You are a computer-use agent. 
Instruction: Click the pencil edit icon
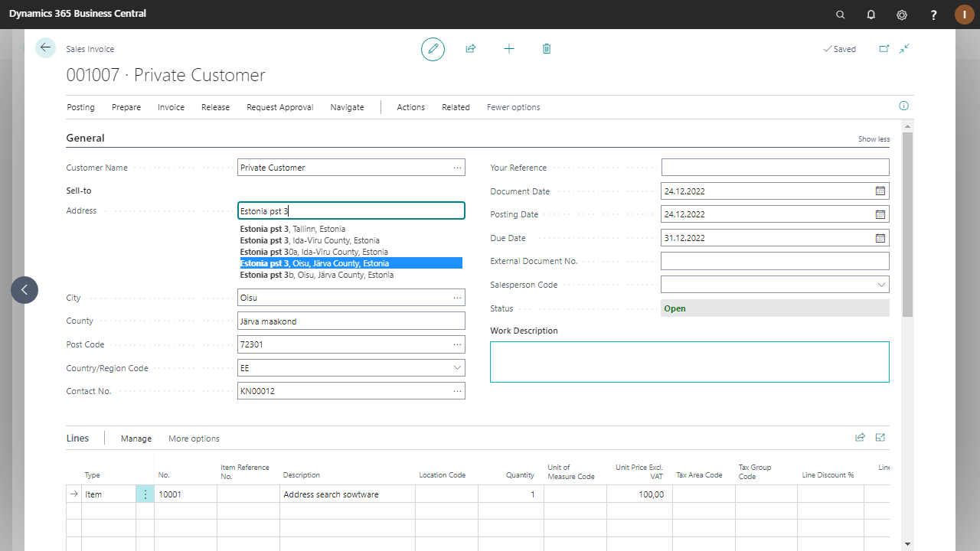click(433, 49)
